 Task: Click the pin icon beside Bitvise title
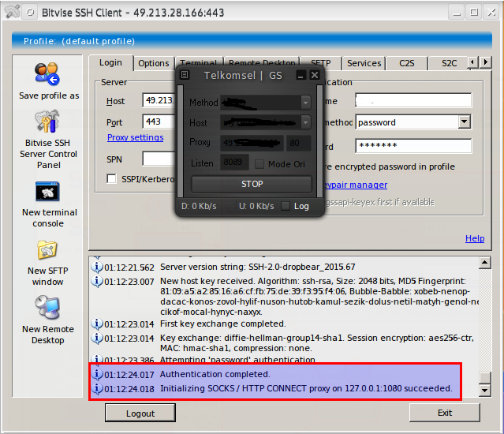coord(30,12)
